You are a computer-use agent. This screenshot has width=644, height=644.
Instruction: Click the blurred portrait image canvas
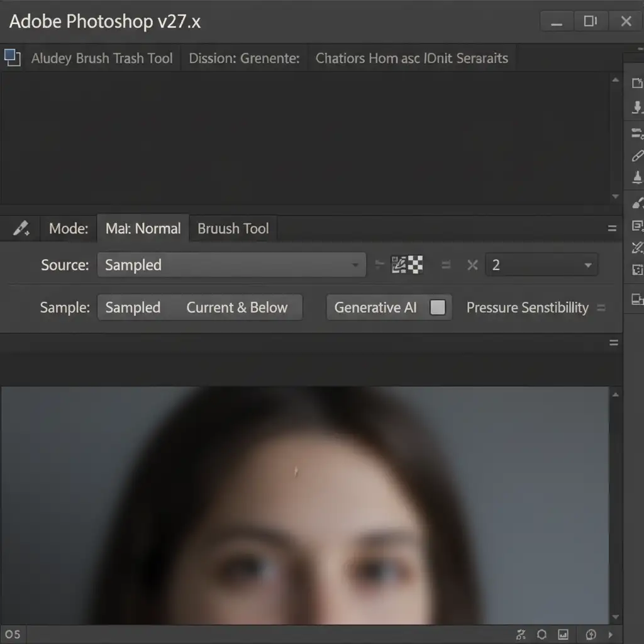[304, 503]
